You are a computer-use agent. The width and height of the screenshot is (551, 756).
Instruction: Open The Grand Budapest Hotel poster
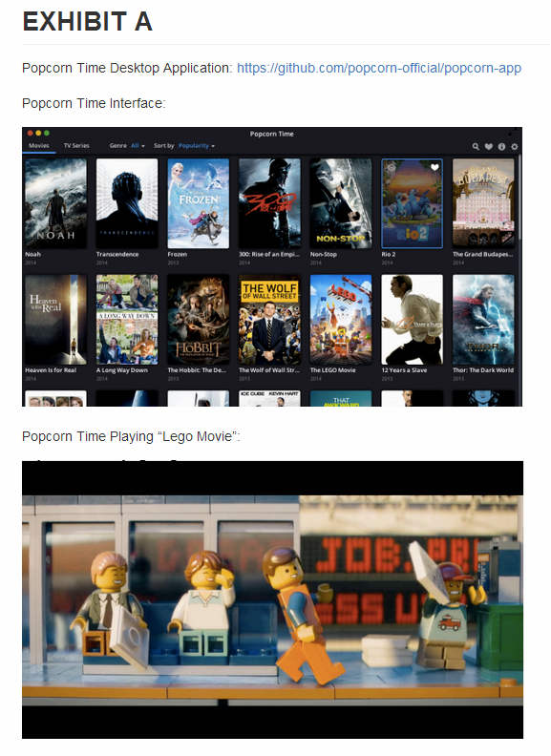[x=483, y=203]
